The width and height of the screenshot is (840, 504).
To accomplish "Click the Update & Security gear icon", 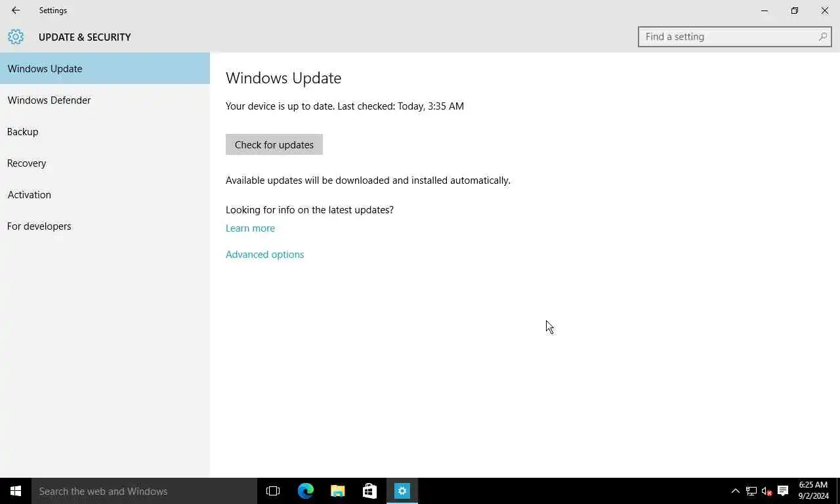I will click(16, 37).
